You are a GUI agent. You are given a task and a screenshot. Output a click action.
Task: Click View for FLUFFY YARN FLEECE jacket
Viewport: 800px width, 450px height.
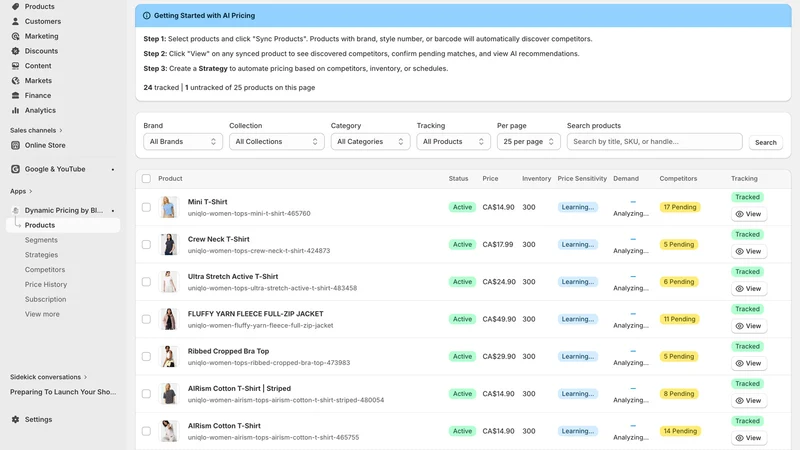(748, 326)
